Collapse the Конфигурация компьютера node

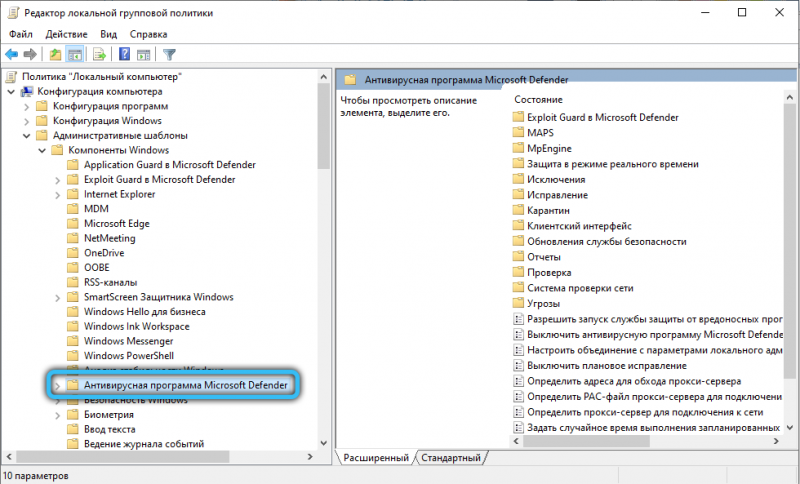pos(11,92)
